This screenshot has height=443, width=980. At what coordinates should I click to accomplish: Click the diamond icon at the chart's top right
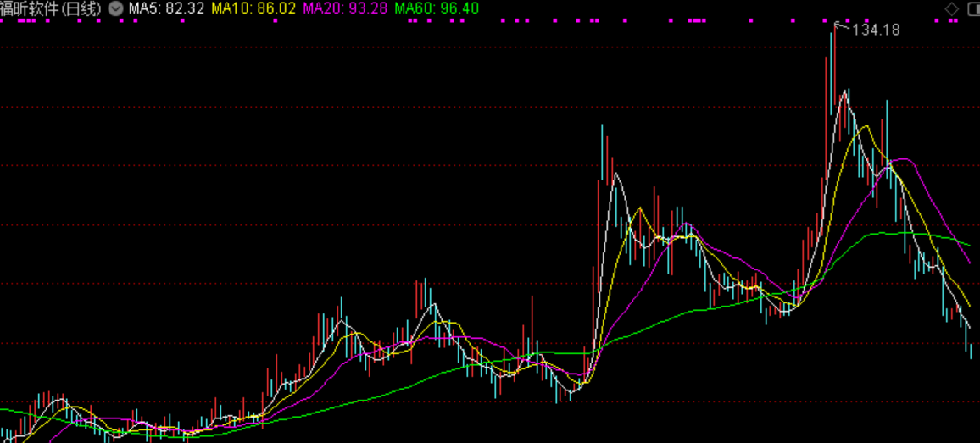(x=951, y=8)
